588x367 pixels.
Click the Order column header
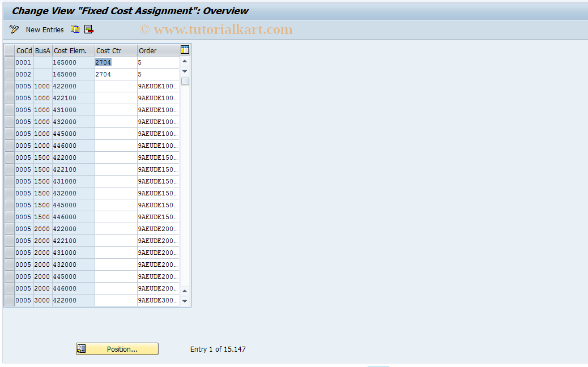pyautogui.click(x=158, y=50)
